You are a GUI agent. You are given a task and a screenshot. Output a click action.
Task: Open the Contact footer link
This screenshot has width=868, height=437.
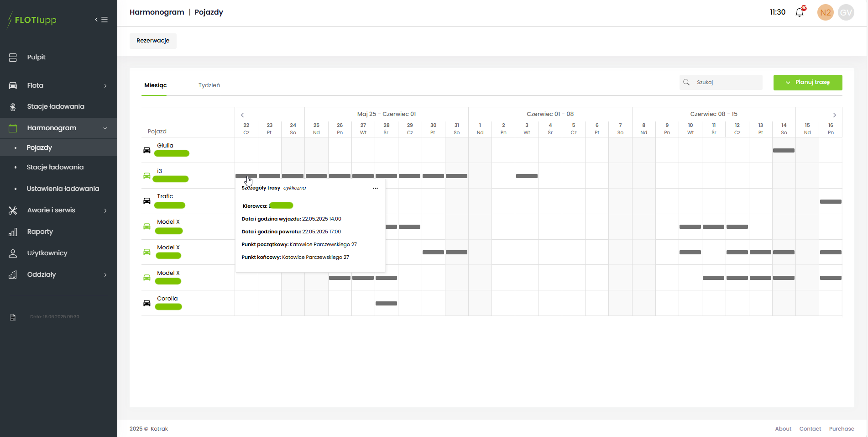(x=810, y=429)
